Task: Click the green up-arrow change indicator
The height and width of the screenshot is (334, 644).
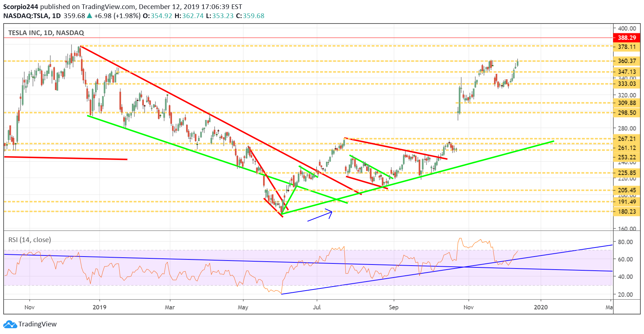Action: (89, 16)
